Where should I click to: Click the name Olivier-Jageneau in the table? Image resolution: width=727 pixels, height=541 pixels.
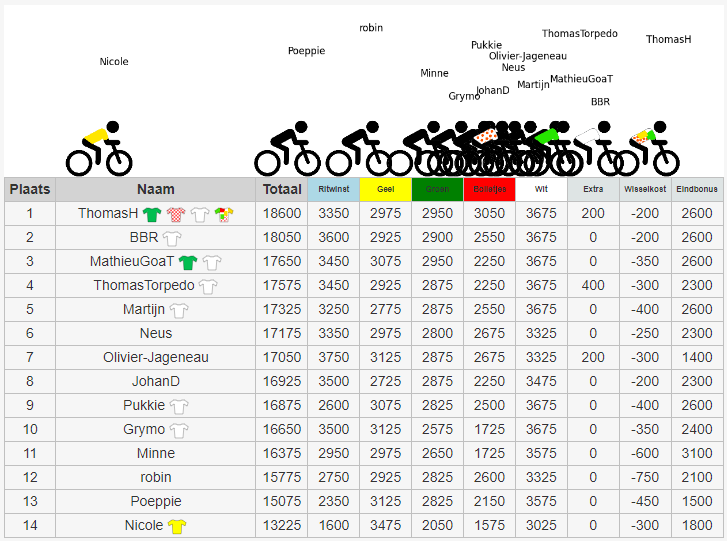click(155, 357)
